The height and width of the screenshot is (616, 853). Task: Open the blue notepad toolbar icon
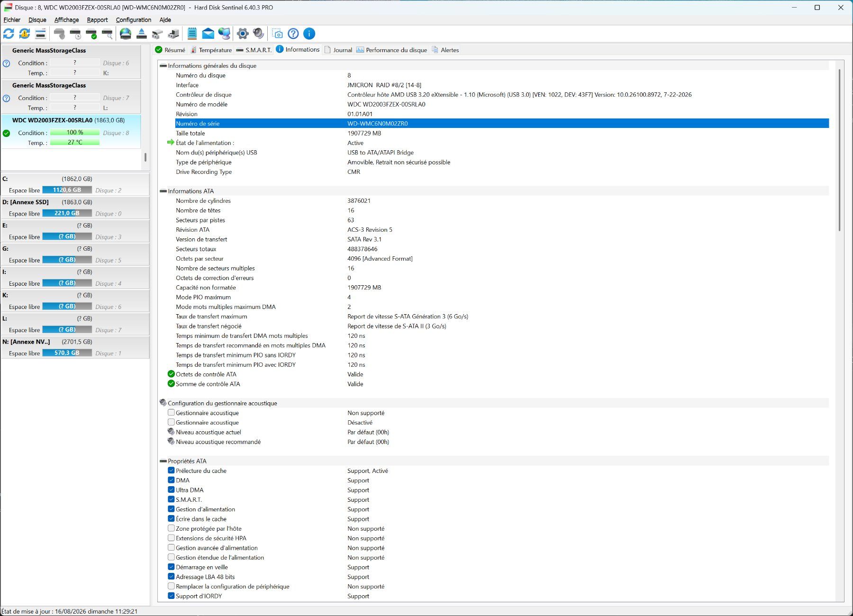[x=192, y=34]
